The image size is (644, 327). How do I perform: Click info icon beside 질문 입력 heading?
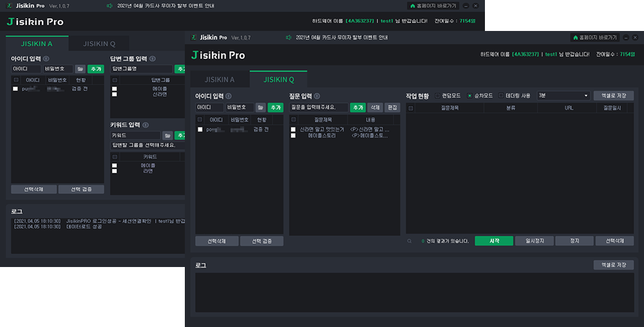[317, 96]
